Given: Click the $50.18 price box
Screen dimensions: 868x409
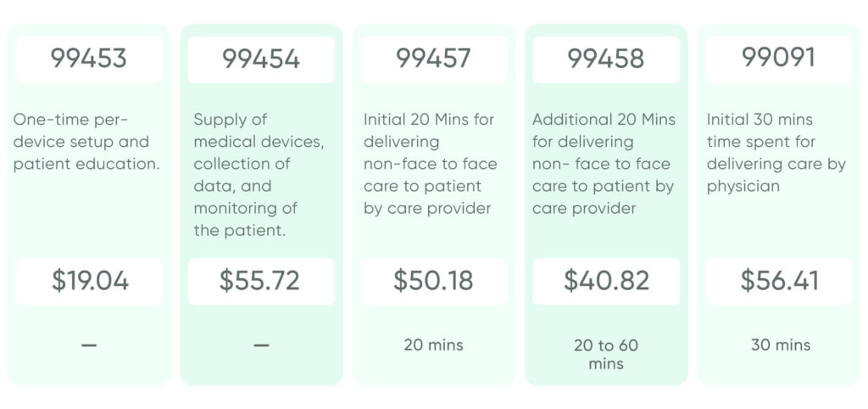Looking at the screenshot, I should (x=433, y=281).
